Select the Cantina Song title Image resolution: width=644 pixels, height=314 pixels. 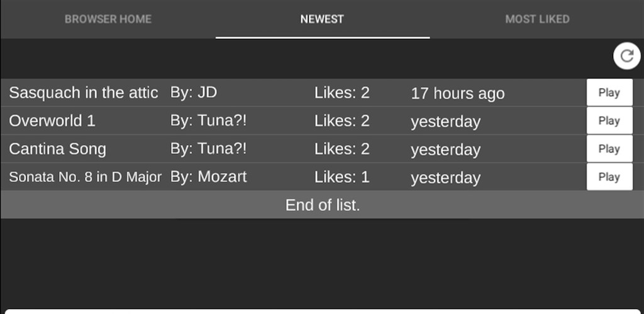[57, 149]
